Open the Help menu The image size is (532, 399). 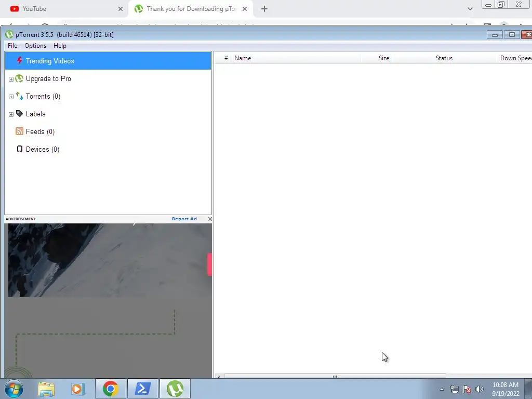(x=60, y=46)
